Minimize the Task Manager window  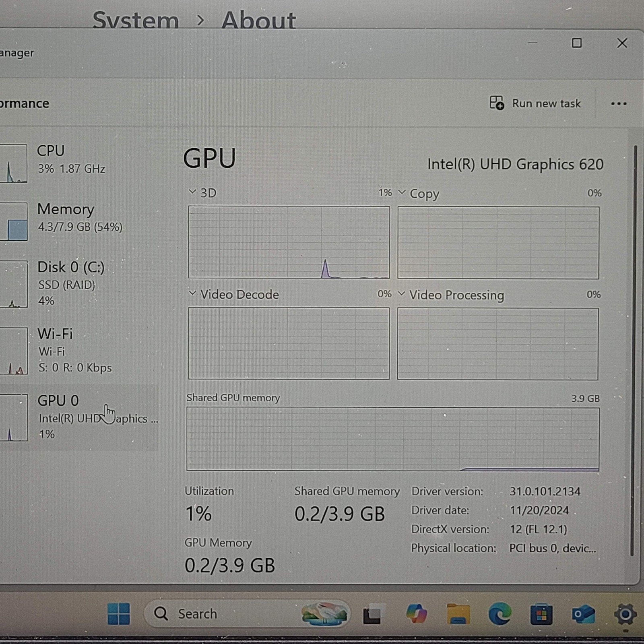tap(533, 43)
